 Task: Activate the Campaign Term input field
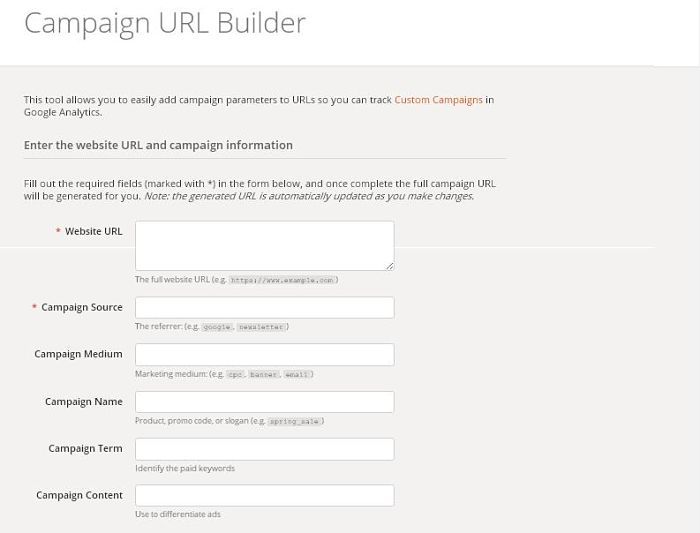[265, 449]
